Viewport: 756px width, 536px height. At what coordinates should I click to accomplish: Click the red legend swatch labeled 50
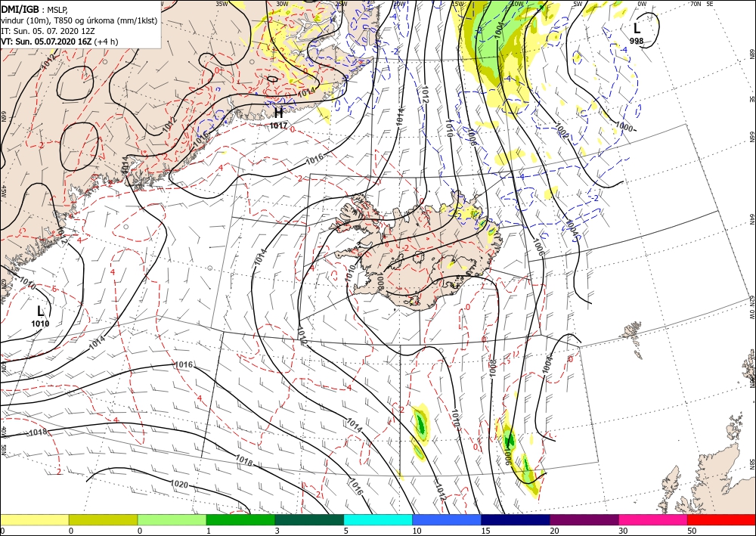[721, 519]
